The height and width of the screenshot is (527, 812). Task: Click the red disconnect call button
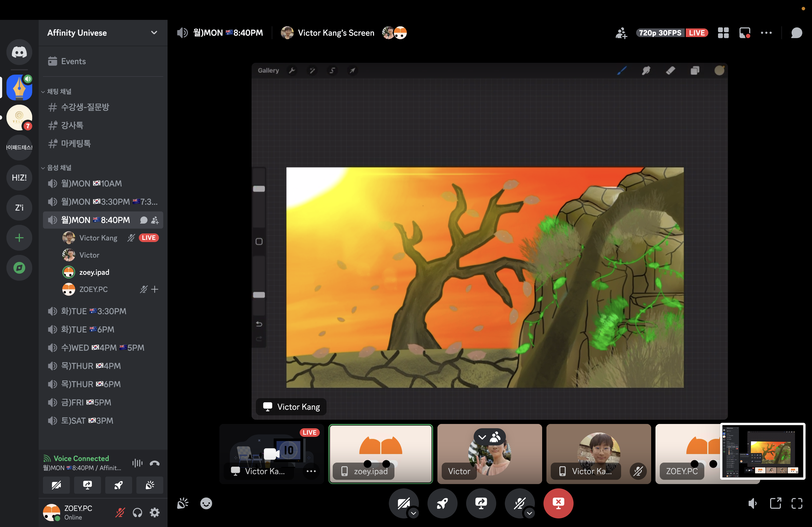pos(558,503)
